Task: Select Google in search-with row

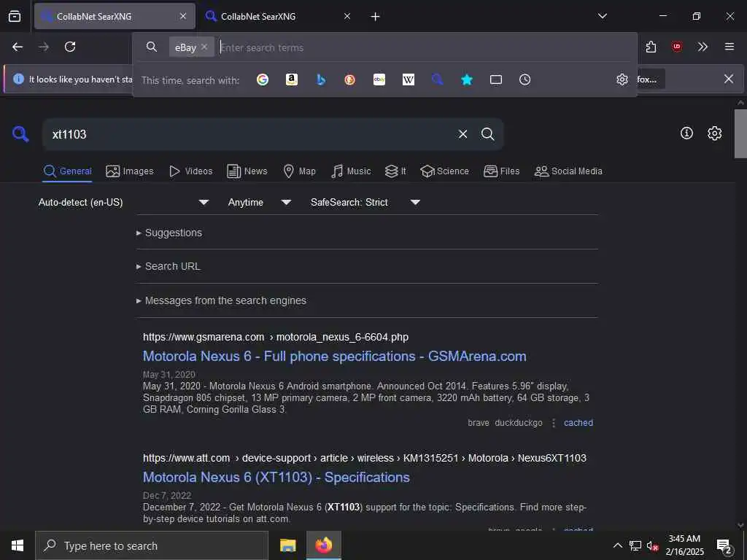Action: [263, 79]
